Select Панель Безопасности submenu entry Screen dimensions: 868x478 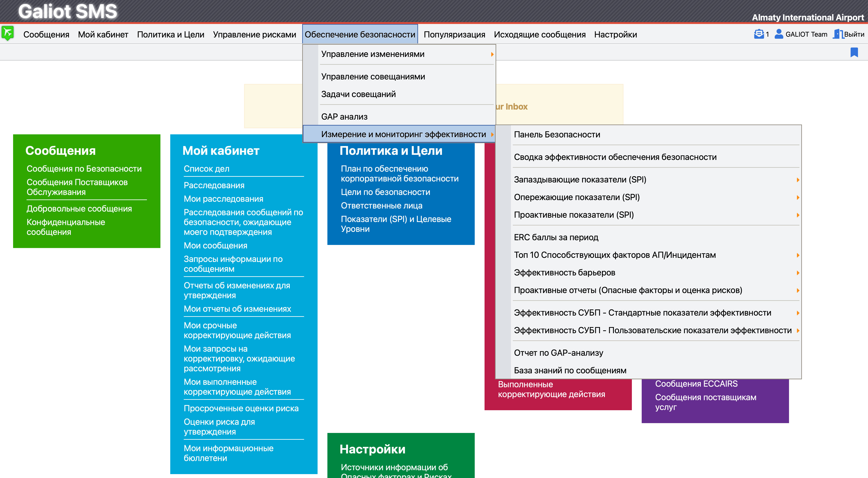[649, 135]
